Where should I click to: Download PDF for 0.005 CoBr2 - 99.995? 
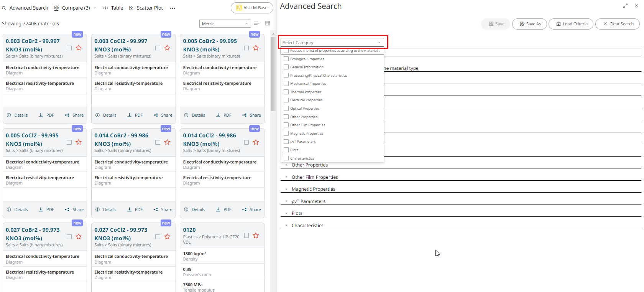(x=223, y=115)
